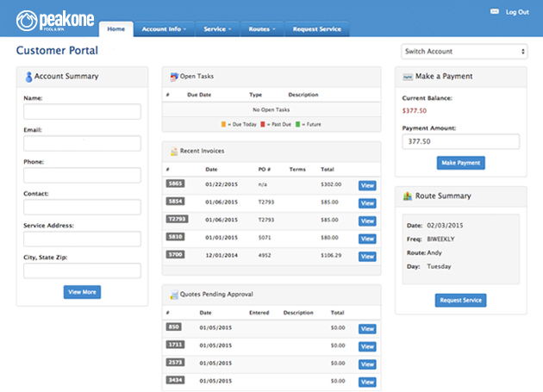Click the orange Due Today legend swatch
The image size is (543, 392).
point(224,124)
